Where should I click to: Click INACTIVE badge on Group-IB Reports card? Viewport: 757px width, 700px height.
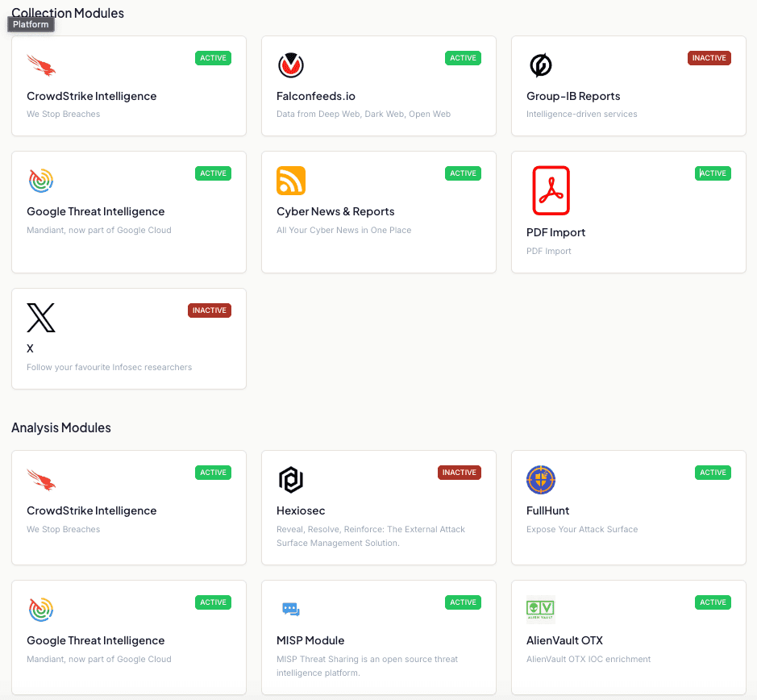(709, 58)
